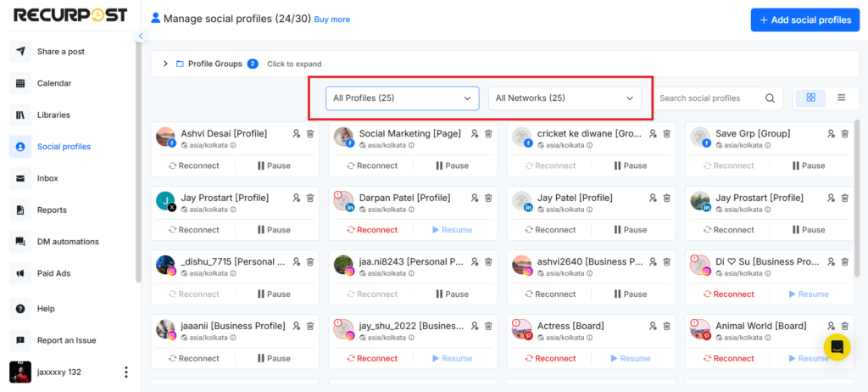The width and height of the screenshot is (868, 392).
Task: Reconnect the Darpan Patel profile
Action: tap(372, 230)
